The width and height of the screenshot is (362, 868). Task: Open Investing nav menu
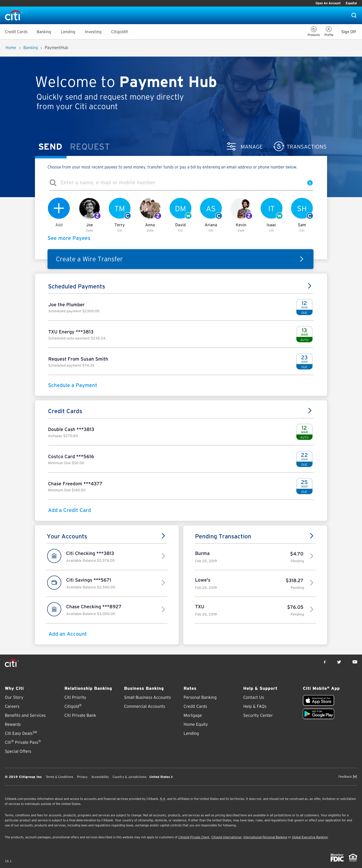click(x=93, y=32)
